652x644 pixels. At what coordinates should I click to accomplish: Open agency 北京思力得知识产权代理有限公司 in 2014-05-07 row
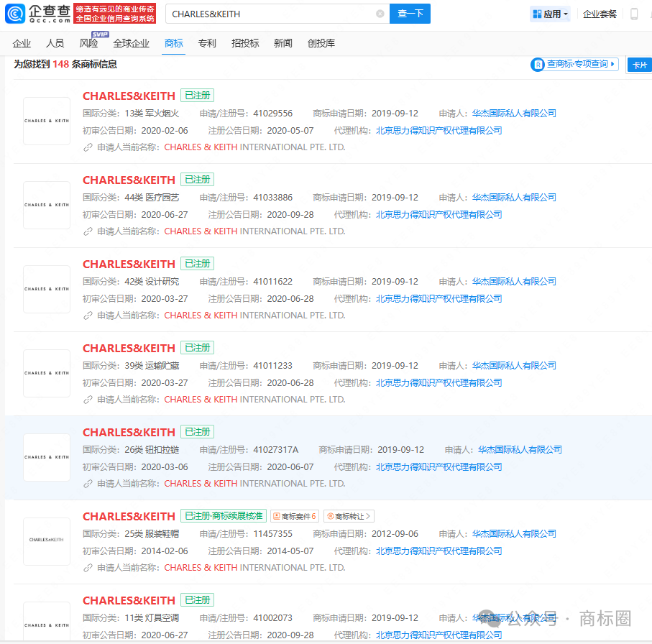coord(439,551)
